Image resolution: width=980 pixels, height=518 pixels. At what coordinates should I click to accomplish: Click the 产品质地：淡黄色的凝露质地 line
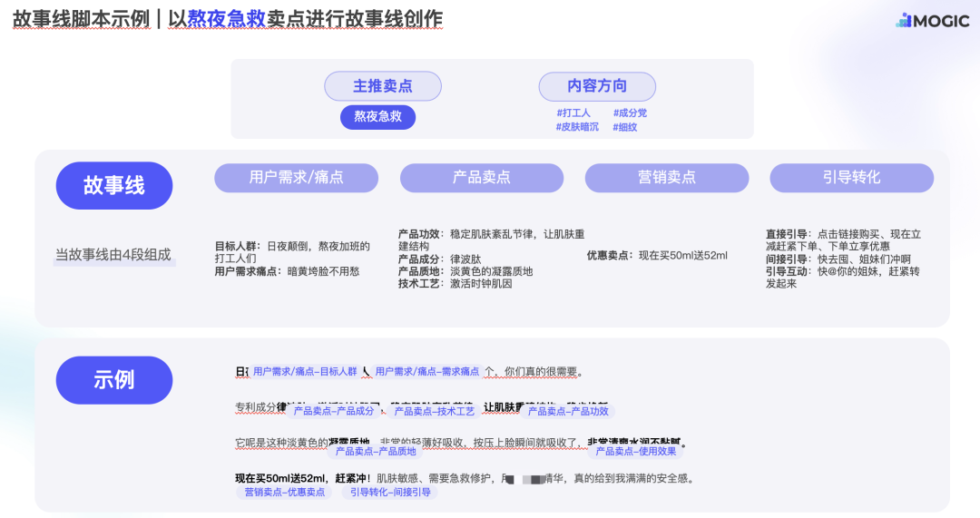point(465,271)
